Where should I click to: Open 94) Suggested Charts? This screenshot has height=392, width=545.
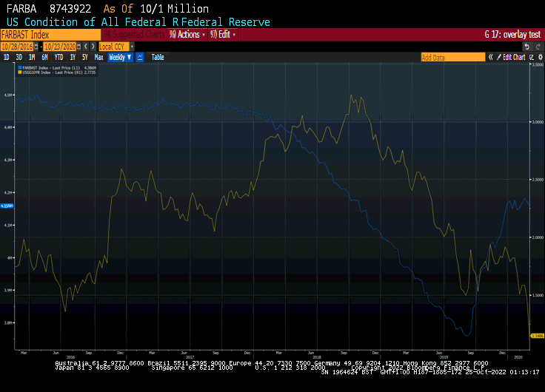coord(135,34)
